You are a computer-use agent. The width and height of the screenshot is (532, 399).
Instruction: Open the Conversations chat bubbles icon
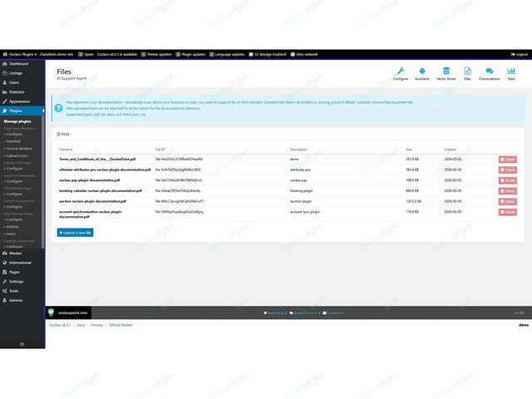click(x=490, y=71)
